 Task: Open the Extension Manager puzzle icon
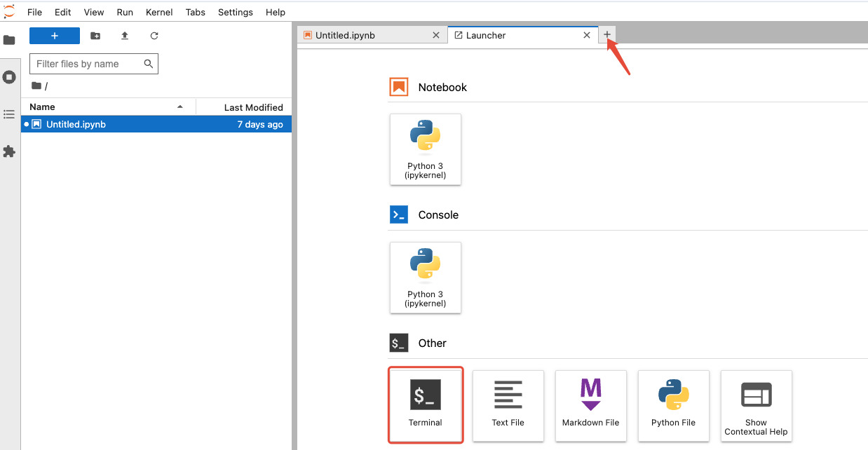(x=9, y=151)
